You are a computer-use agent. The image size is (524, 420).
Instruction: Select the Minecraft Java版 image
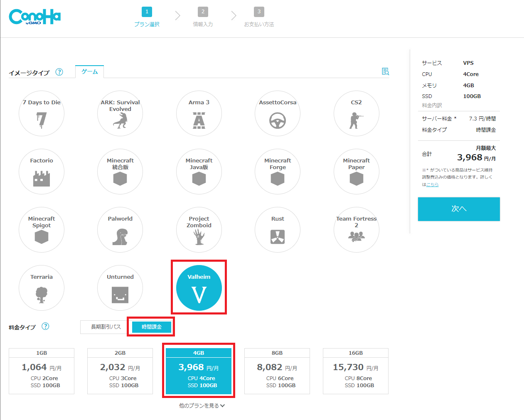click(x=199, y=172)
